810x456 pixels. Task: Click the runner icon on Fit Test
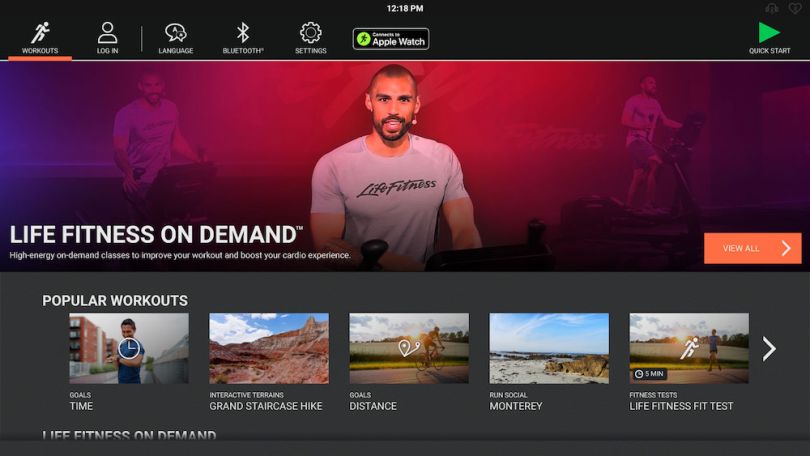tap(689, 347)
